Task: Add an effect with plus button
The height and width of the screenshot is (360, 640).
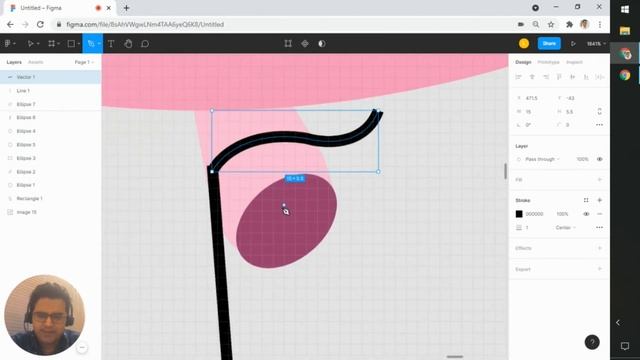Action: [x=600, y=248]
